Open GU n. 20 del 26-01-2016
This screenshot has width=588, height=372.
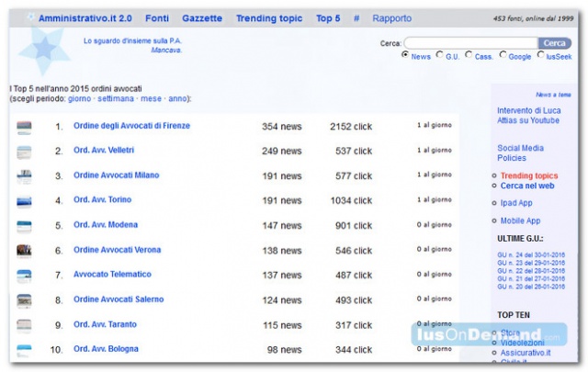click(x=531, y=287)
